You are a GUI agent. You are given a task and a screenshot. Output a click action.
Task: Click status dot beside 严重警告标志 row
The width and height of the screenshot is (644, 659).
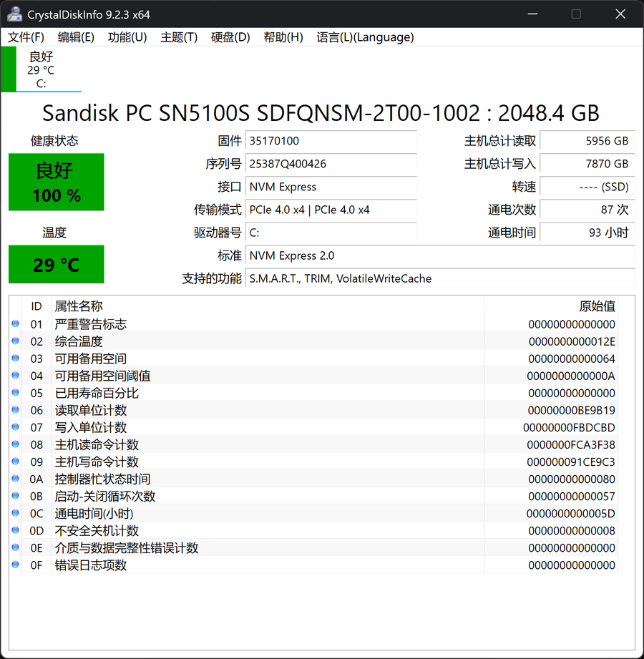pos(16,324)
